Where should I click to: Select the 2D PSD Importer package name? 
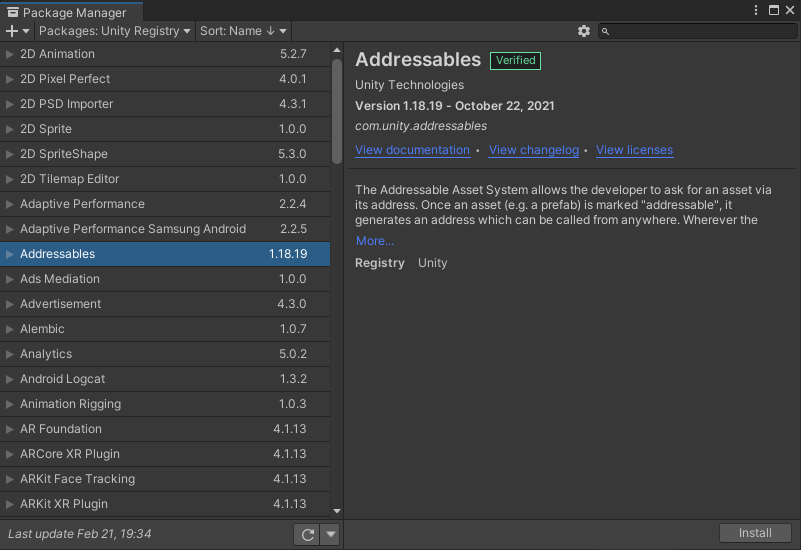[x=66, y=104]
